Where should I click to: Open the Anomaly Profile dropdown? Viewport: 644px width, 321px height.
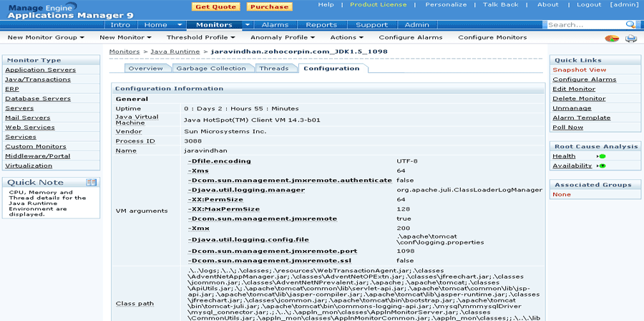click(x=283, y=37)
